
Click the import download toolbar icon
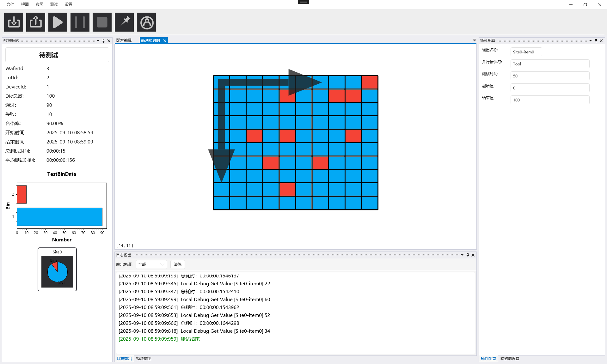(x=14, y=22)
